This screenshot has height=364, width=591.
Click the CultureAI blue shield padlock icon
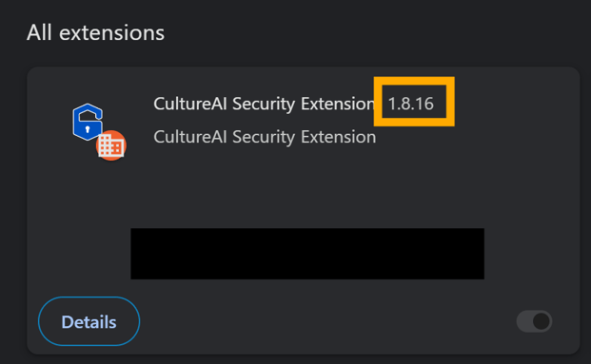tap(88, 122)
